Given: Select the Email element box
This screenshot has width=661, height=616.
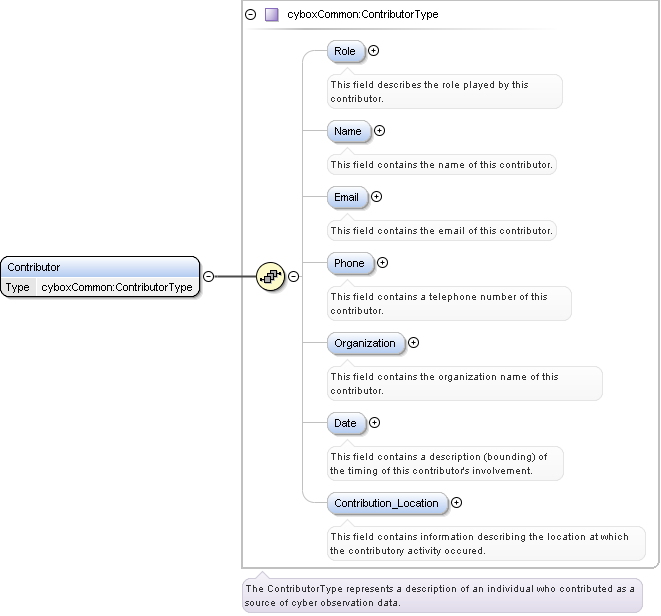Looking at the screenshot, I should [x=346, y=197].
